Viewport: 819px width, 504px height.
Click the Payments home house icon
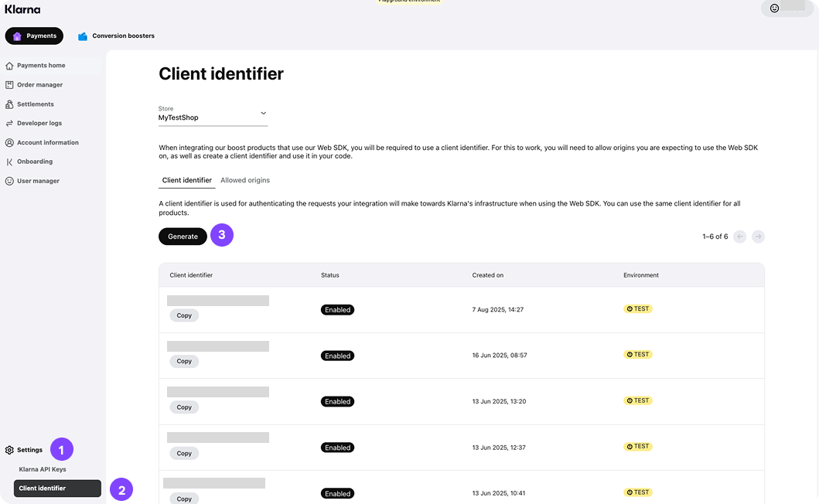[9, 66]
